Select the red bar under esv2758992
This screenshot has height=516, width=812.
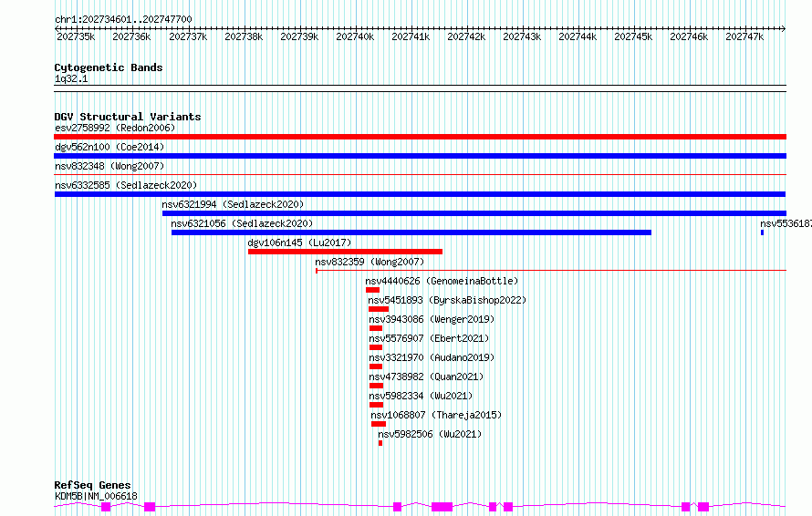[x=420, y=137]
